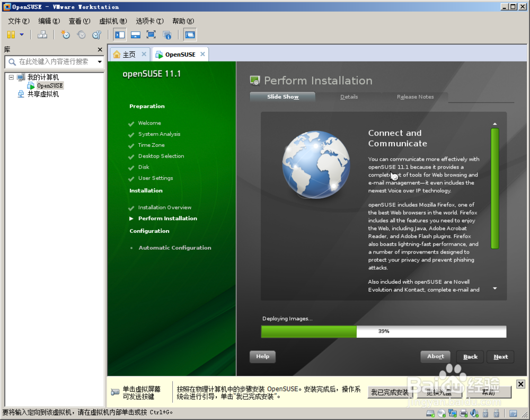Click the Next button
530x420 pixels.
tap(501, 357)
